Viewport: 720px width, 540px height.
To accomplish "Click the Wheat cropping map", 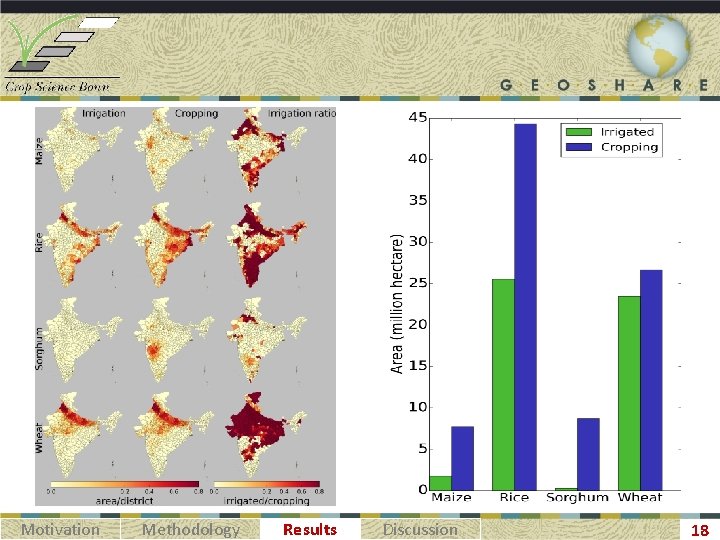I will pyautogui.click(x=174, y=434).
